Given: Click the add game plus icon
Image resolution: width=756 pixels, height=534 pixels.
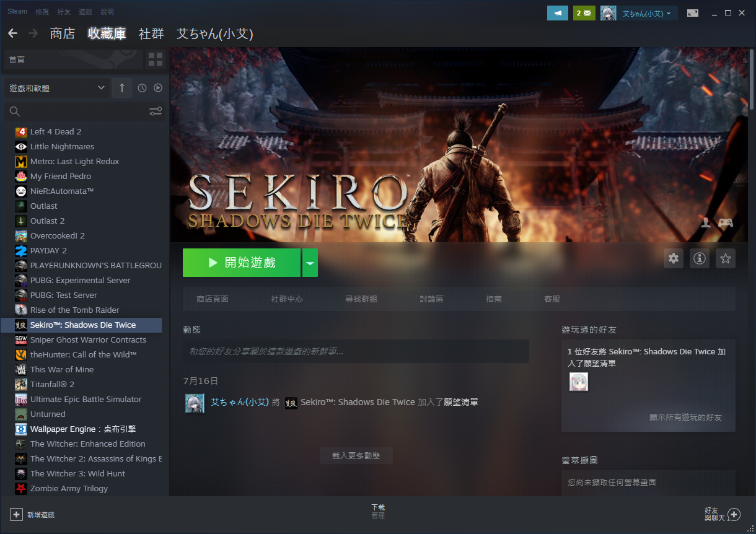Looking at the screenshot, I should (16, 514).
